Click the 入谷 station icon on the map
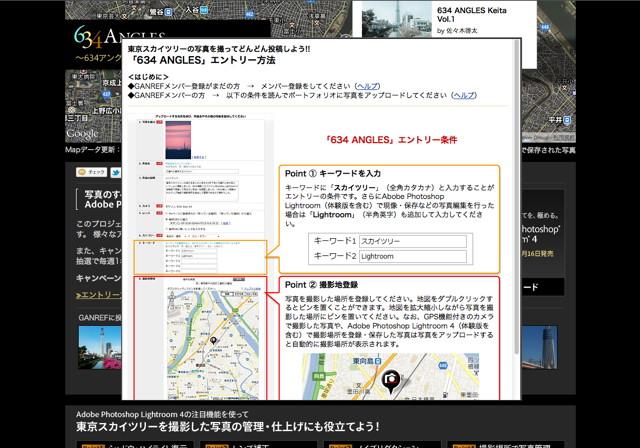Image resolution: width=640 pixels, height=448 pixels. tap(204, 10)
